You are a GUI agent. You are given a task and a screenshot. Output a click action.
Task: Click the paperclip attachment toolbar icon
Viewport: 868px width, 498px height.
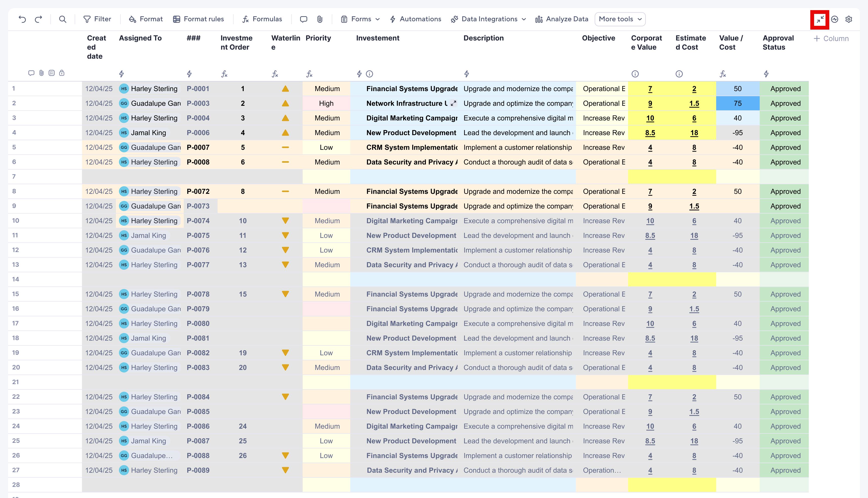point(320,19)
